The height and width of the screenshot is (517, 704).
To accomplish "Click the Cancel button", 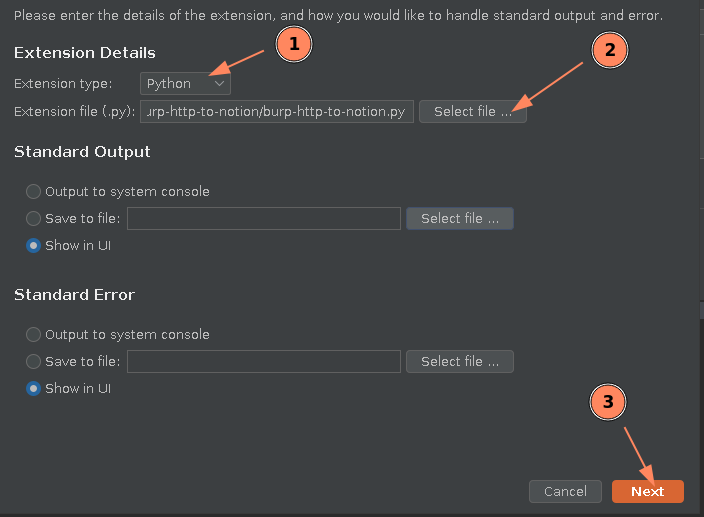I will tap(565, 491).
